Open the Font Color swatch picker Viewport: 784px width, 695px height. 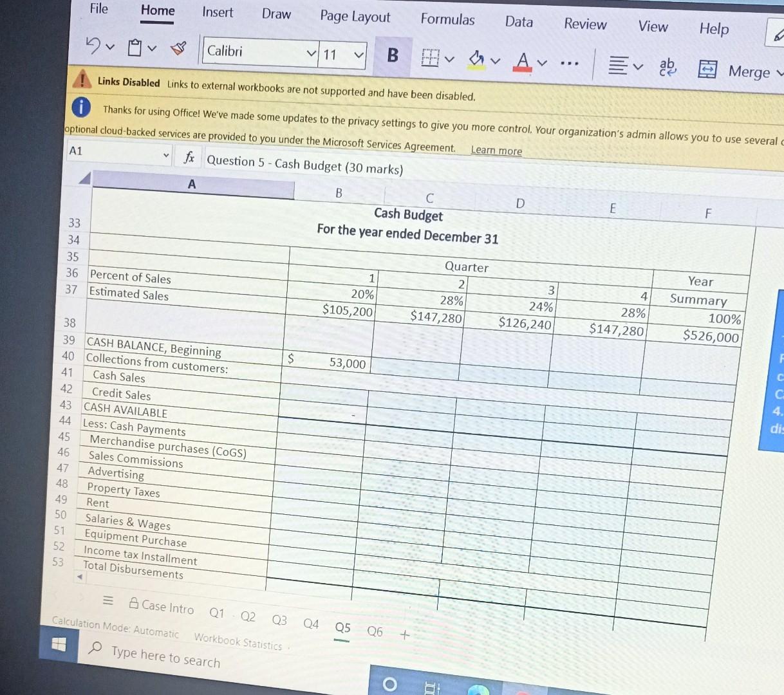point(542,63)
